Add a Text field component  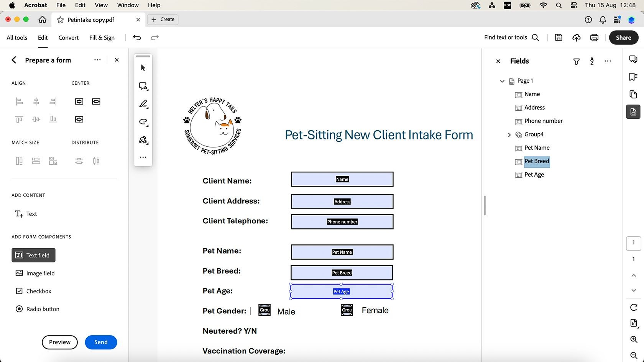click(33, 255)
